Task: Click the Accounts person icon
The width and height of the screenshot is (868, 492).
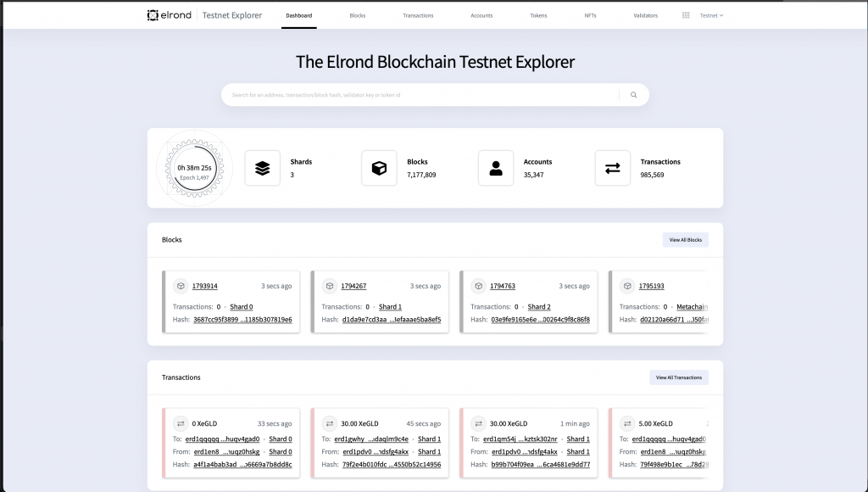Action: (496, 168)
